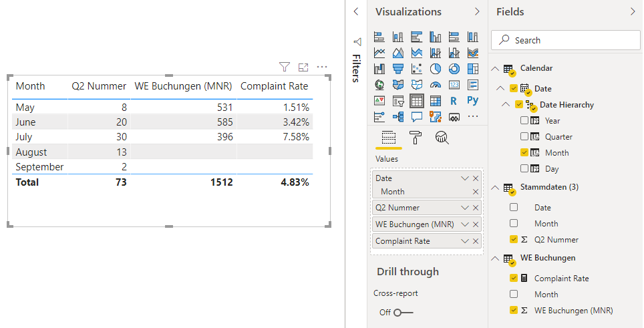Select the Q&A speech bubble visual

(416, 117)
